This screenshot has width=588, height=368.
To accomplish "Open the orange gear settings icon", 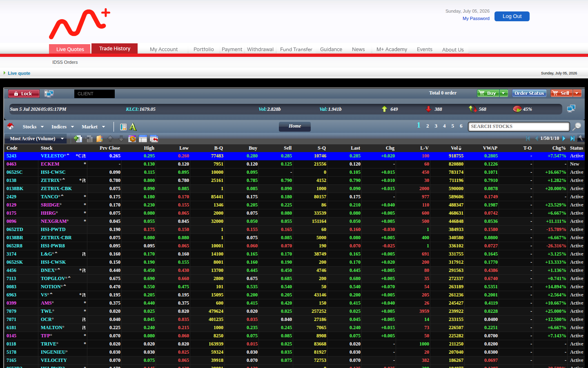I will point(132,139).
